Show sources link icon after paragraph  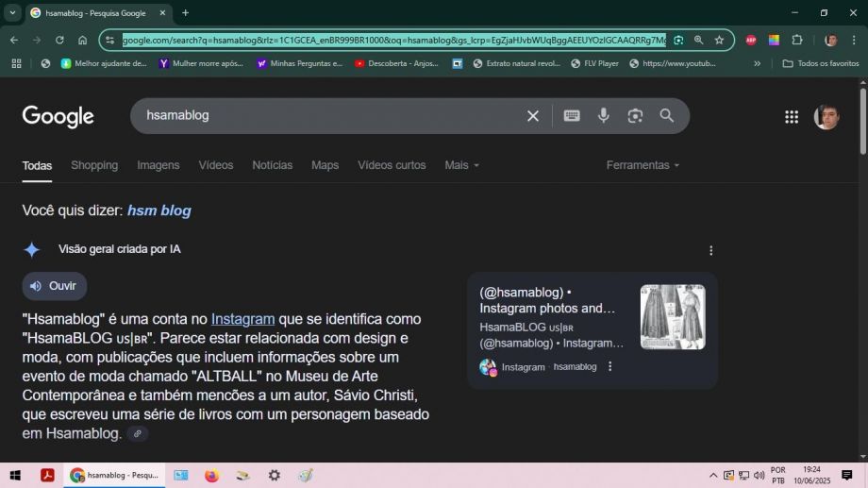[138, 433]
